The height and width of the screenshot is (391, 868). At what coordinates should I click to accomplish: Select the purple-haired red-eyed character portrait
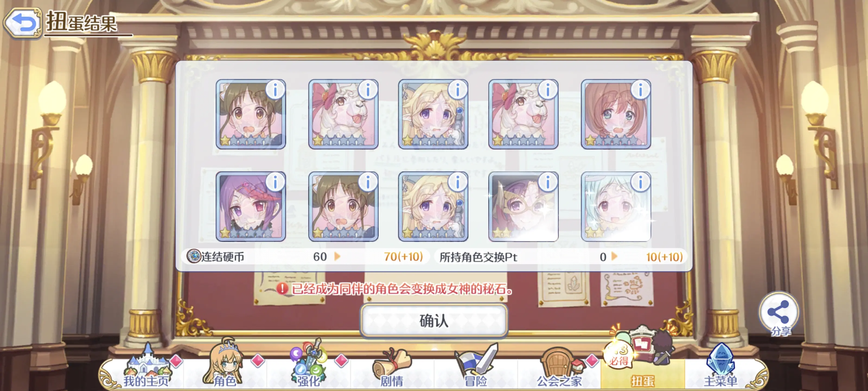251,206
